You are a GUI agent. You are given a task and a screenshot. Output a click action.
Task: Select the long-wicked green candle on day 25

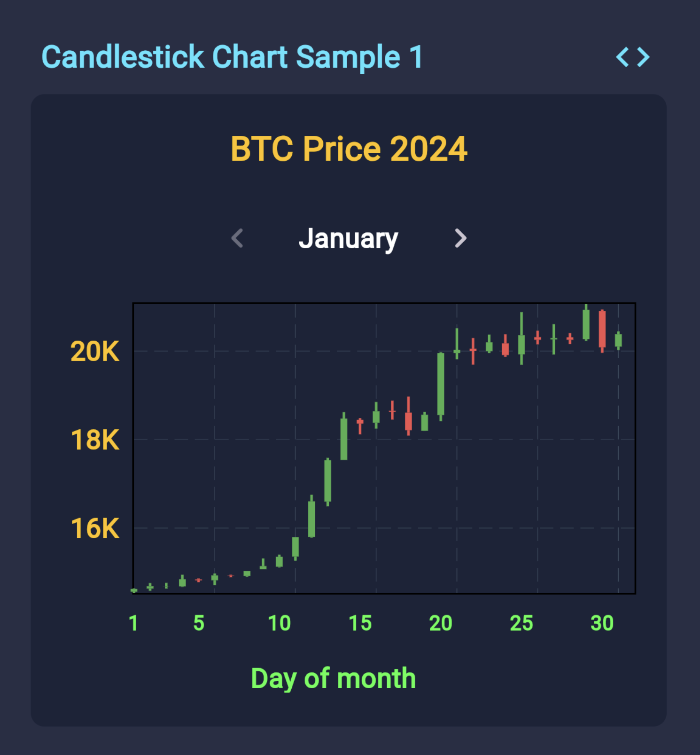point(521,344)
